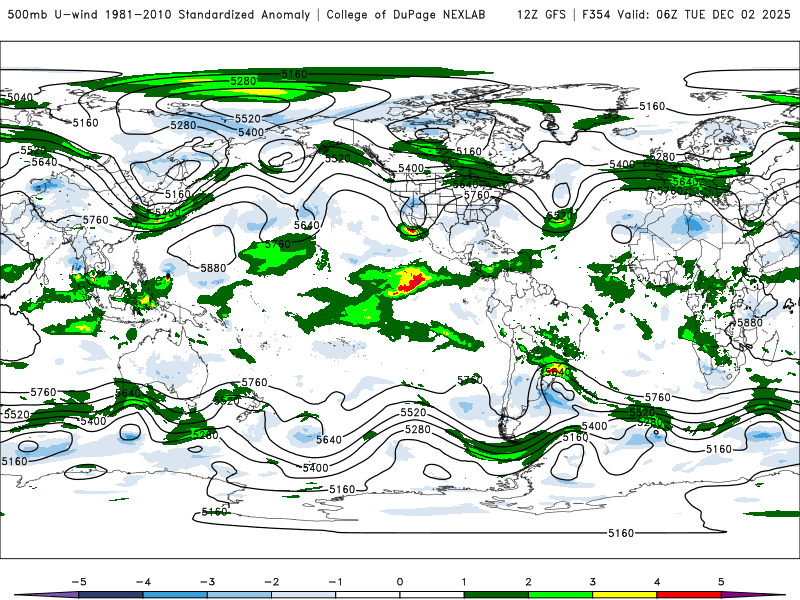Click the "12Z GFS" model run label
The width and height of the screenshot is (800, 600).
click(x=541, y=15)
